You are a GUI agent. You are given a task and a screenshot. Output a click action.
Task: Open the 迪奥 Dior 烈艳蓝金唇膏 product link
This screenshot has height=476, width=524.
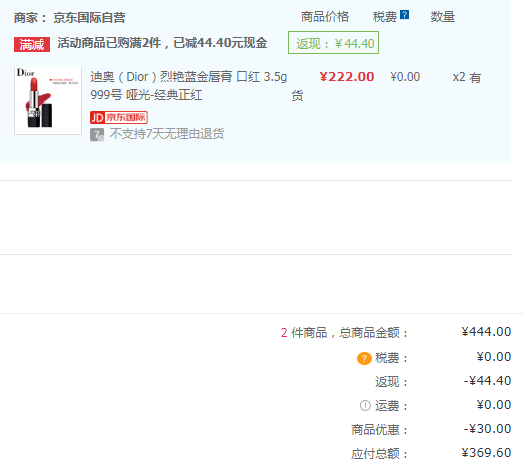[x=188, y=86]
